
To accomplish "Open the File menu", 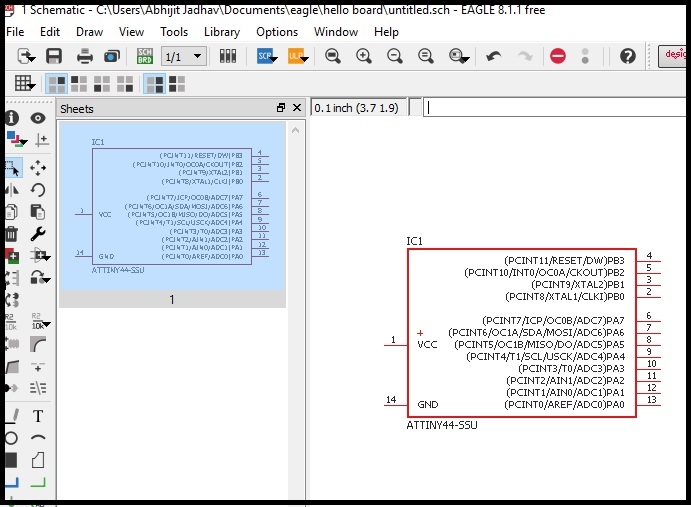I will [x=15, y=32].
